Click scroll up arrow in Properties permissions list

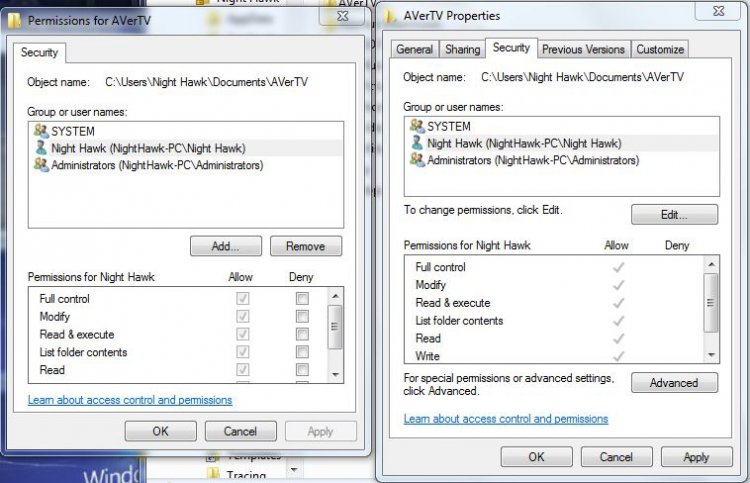[711, 264]
